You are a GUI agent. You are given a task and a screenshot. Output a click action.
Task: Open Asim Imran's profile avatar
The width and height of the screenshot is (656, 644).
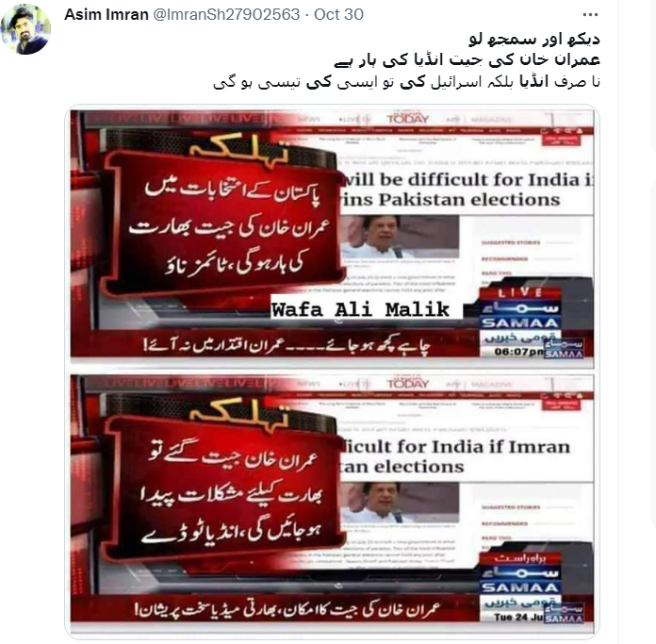point(25,29)
